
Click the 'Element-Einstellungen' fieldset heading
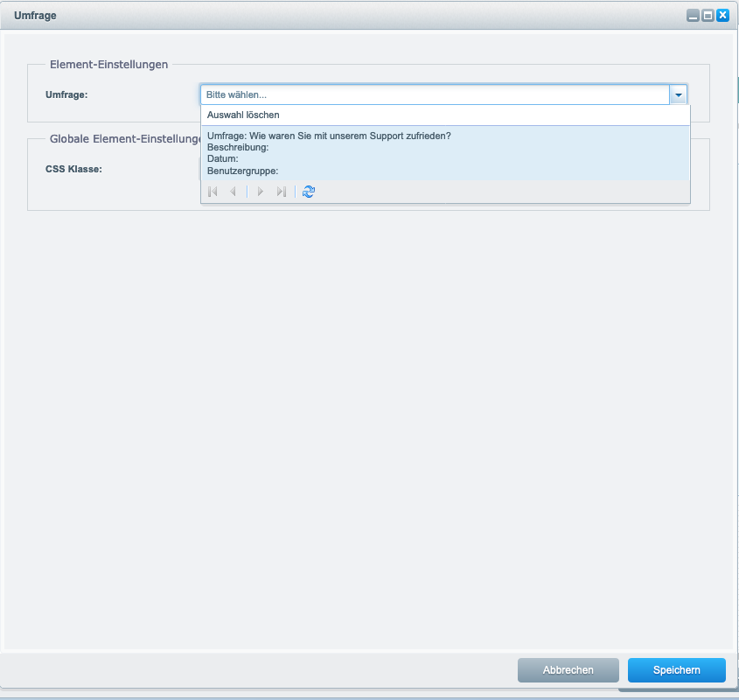(108, 64)
